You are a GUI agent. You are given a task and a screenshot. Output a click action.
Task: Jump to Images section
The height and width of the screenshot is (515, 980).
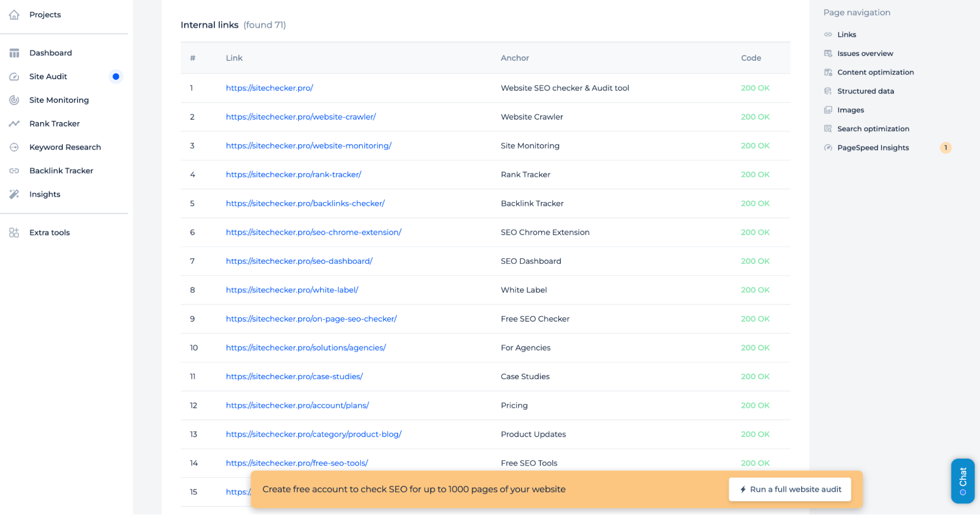coord(851,110)
